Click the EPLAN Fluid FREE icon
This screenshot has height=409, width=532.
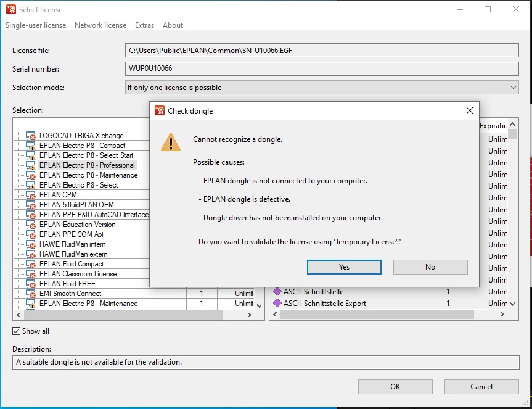(31, 283)
